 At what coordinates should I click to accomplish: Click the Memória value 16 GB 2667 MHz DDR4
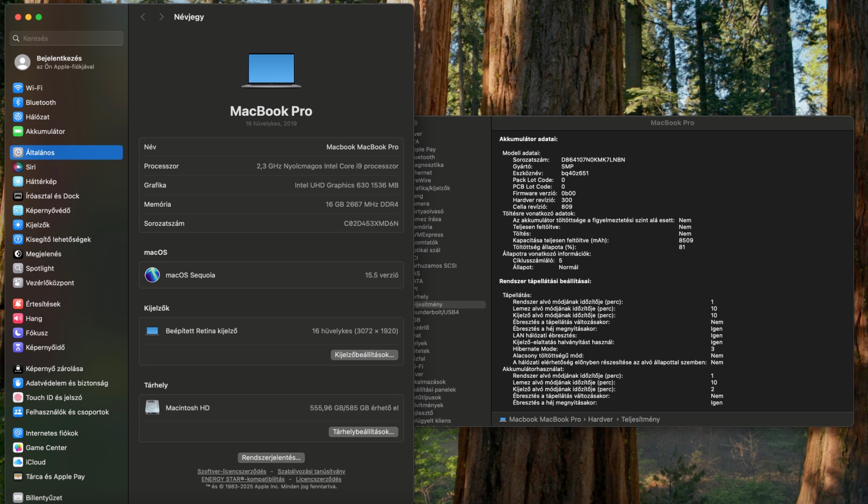point(362,204)
